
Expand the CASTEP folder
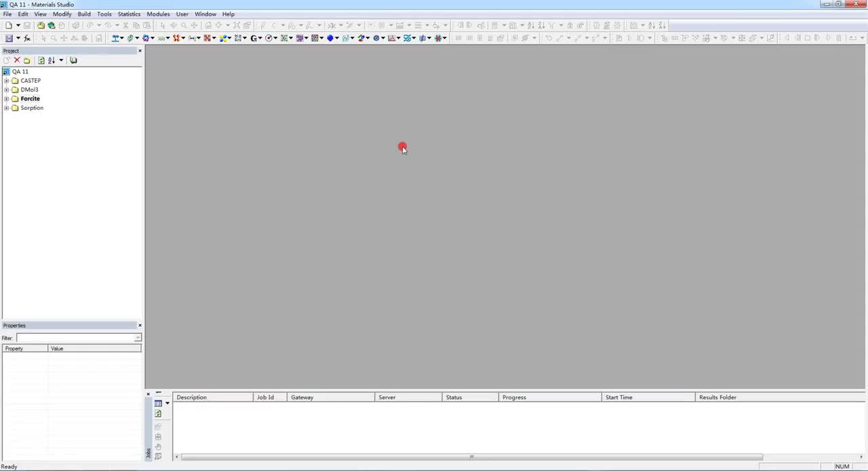tap(7, 81)
